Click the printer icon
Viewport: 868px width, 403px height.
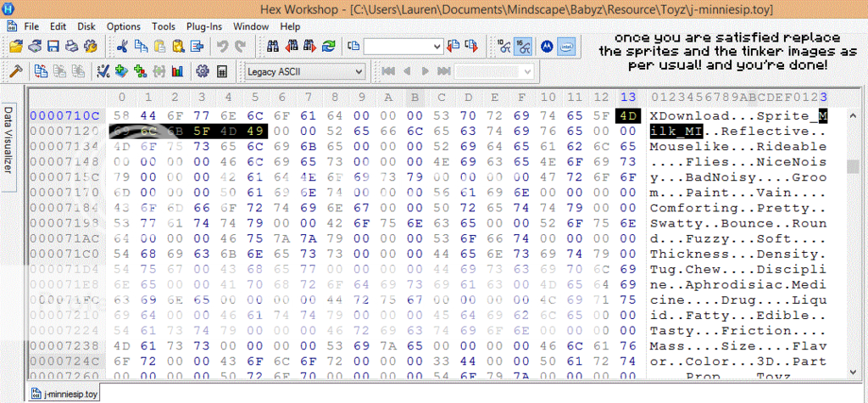click(x=71, y=47)
